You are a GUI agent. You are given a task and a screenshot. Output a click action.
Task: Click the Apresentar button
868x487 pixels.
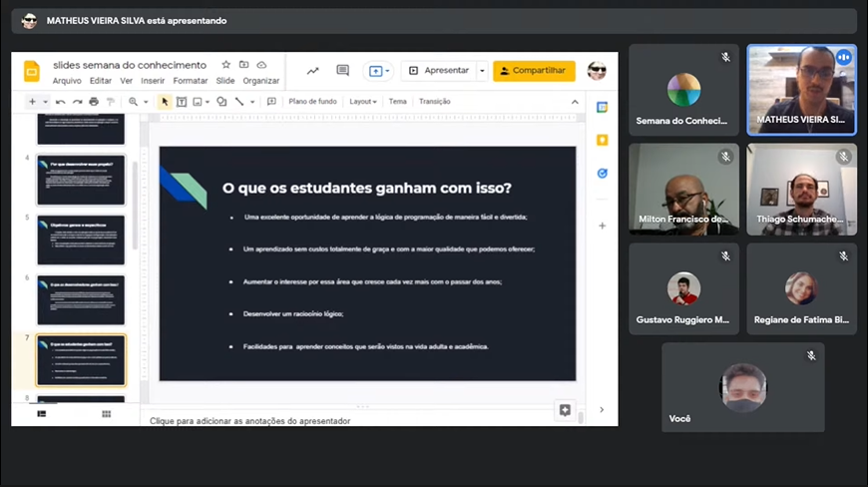(439, 71)
